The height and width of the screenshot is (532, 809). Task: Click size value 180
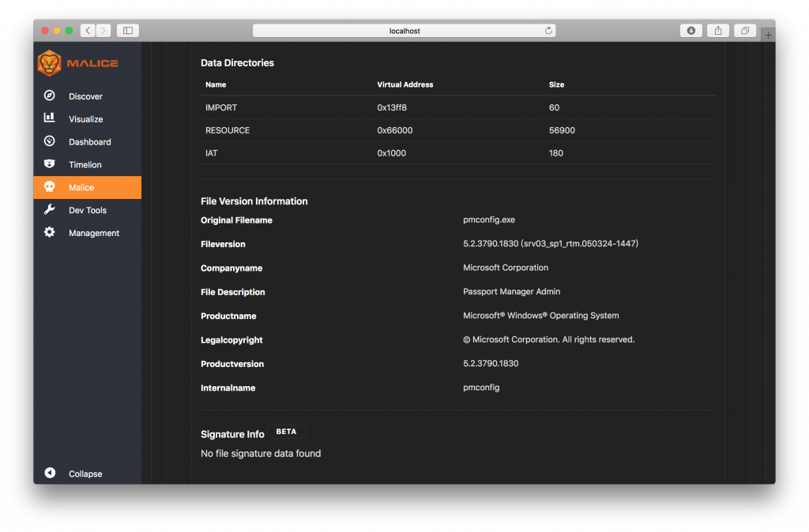pos(555,153)
